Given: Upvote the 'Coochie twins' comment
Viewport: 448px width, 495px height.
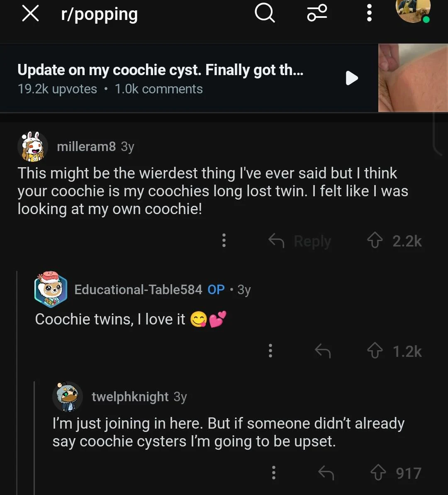Looking at the screenshot, I should pos(375,351).
